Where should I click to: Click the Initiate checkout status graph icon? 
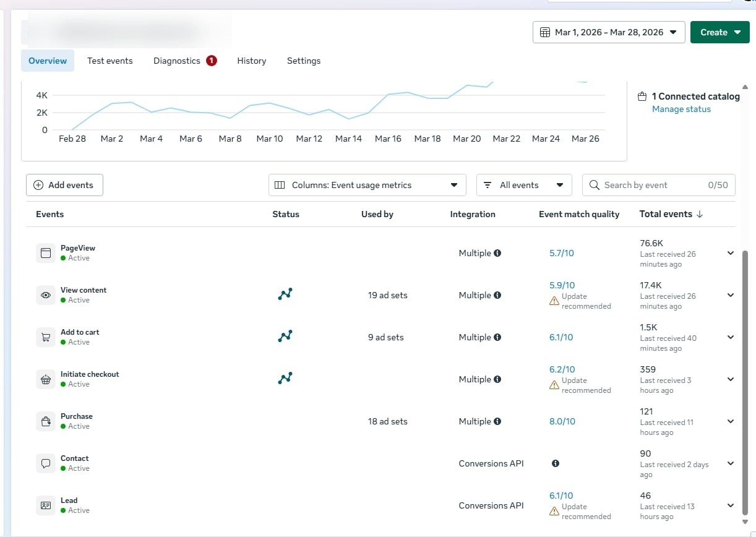click(285, 379)
